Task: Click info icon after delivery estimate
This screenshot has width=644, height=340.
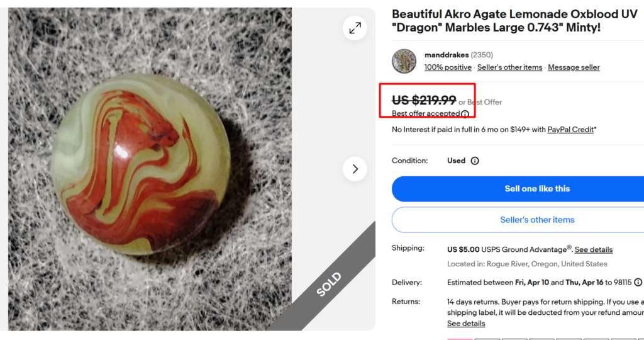Action: [638, 282]
